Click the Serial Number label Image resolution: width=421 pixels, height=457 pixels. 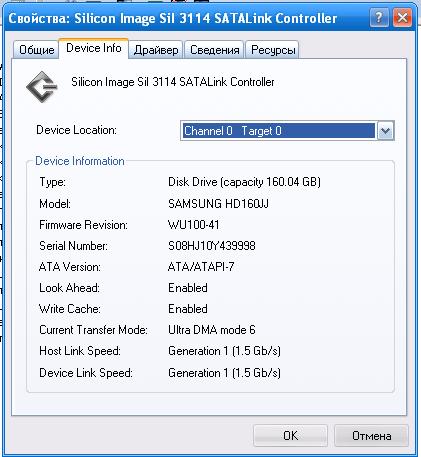click(73, 246)
